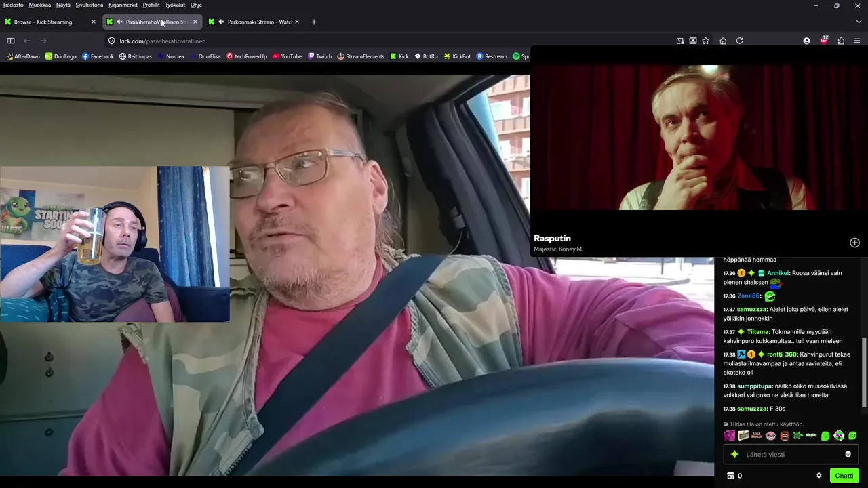Click username Annikei in chat
The height and width of the screenshot is (488, 868).
[x=778, y=273]
